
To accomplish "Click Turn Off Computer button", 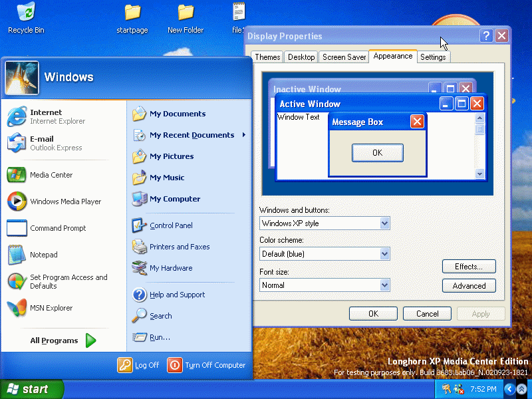I will pyautogui.click(x=206, y=365).
